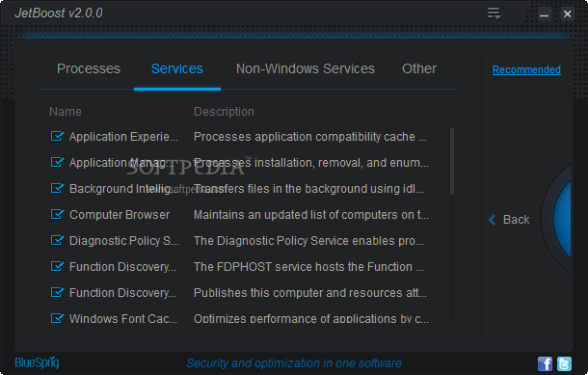
Task: Open the Other tab
Action: pos(419,69)
